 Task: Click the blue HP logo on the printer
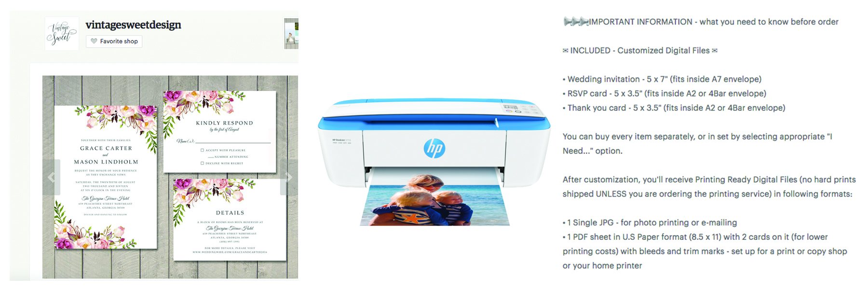coord(434,148)
